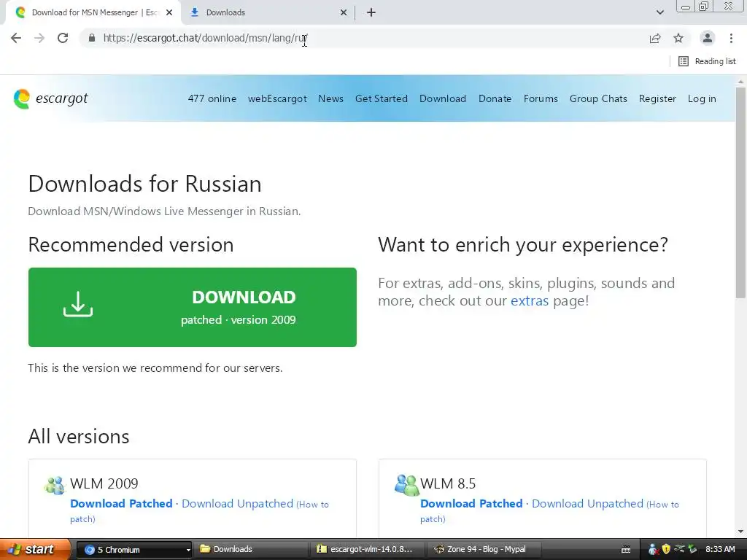747x560 pixels.
Task: Open the Download nav link
Action: coord(443,98)
